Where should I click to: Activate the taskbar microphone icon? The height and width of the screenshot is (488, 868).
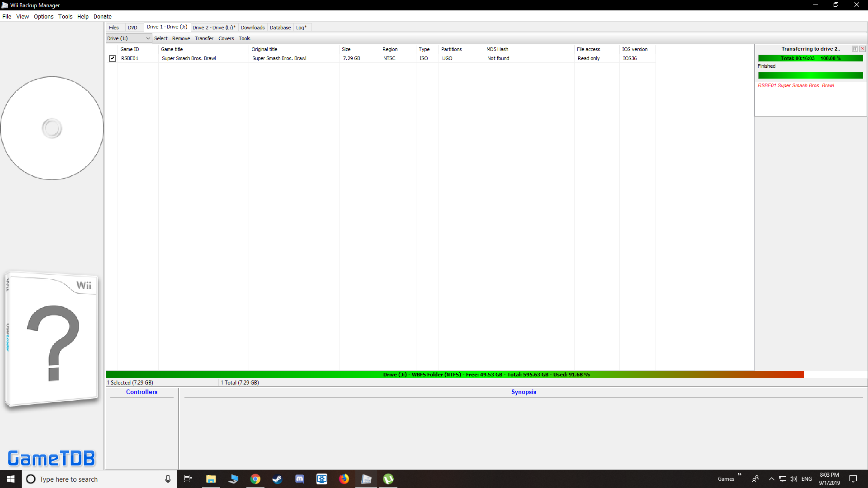pyautogui.click(x=168, y=479)
